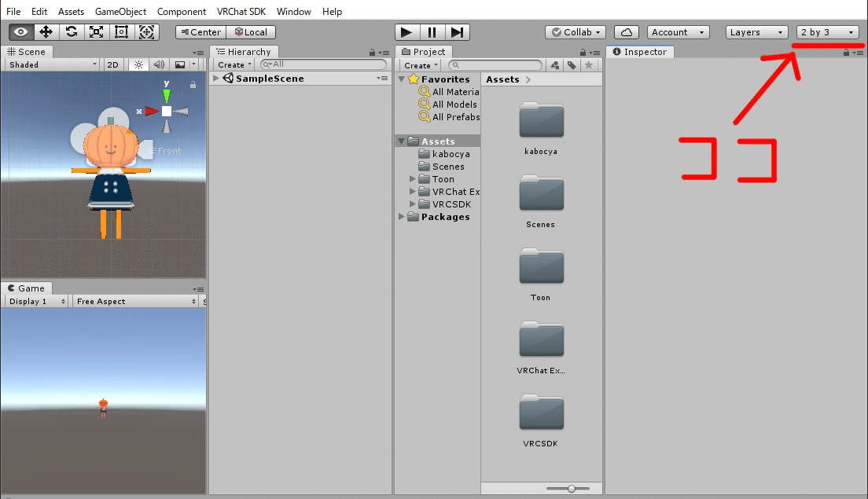Lock the Hierarchy panel
The image size is (868, 499).
pos(372,53)
